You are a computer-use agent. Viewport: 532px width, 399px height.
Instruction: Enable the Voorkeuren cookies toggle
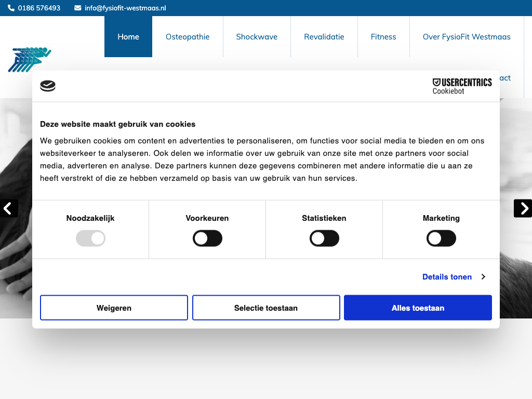tap(207, 239)
